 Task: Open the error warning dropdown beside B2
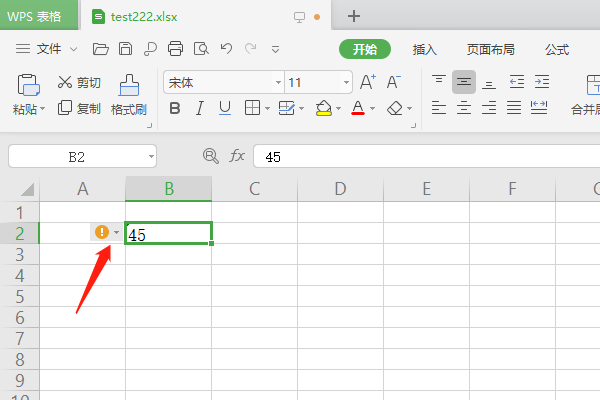(x=116, y=232)
